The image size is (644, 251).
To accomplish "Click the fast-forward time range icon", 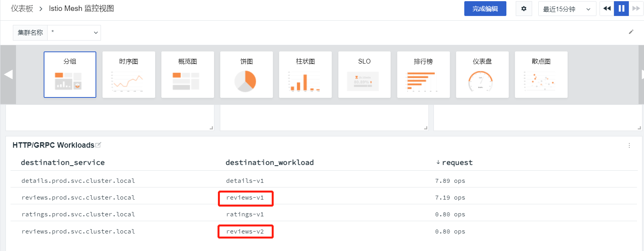I will 636,9.
